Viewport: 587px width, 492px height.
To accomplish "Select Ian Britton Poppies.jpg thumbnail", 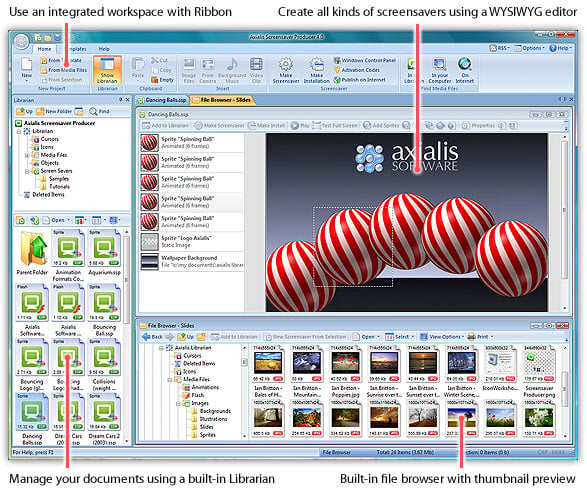I will point(345,371).
